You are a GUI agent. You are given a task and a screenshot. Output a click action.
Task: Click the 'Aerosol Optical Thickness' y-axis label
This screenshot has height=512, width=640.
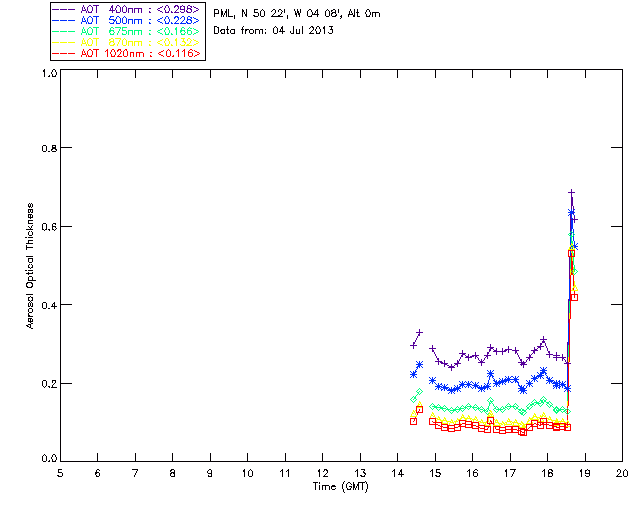click(x=30, y=266)
